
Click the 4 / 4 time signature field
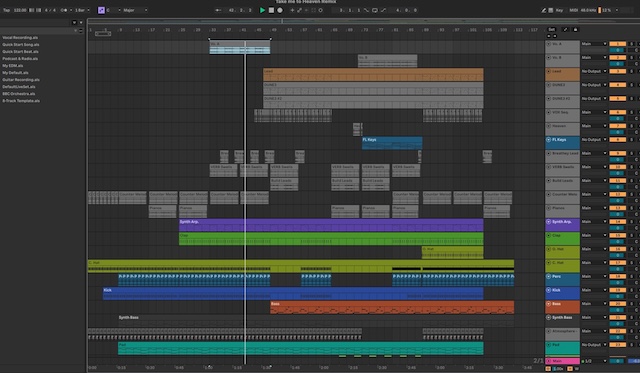pos(50,10)
